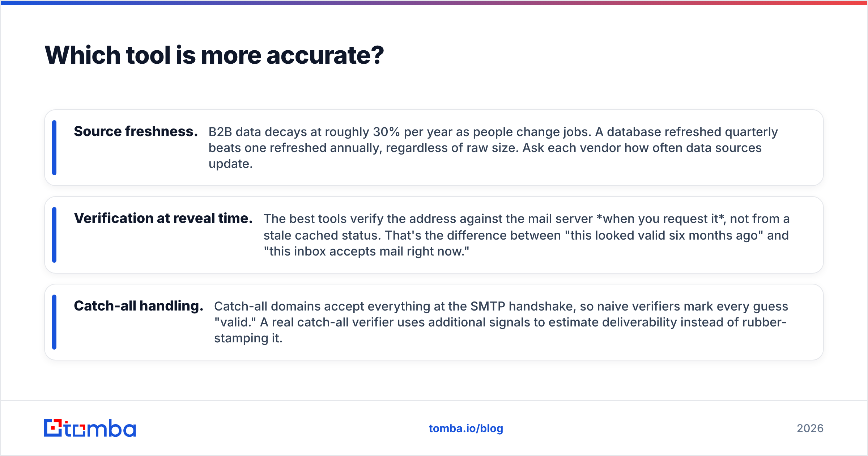Click the red dot in Tomba logo
Screen dimensions: 868x456
(x=54, y=428)
